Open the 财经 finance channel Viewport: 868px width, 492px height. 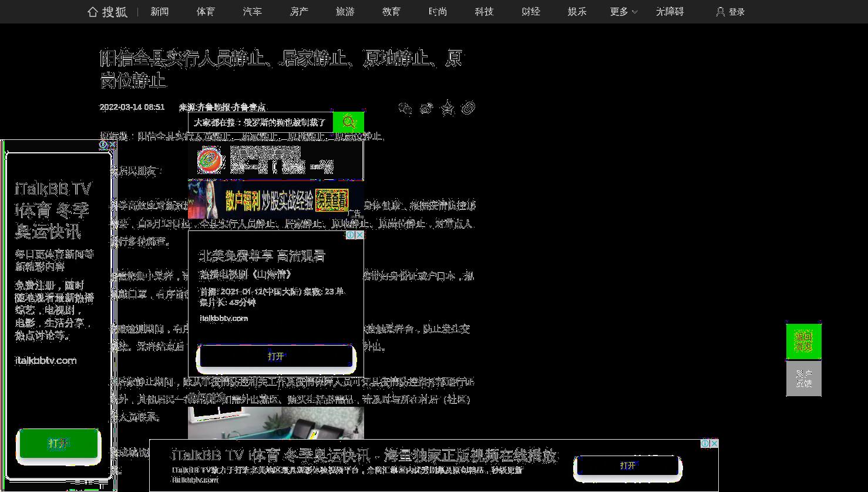[531, 12]
